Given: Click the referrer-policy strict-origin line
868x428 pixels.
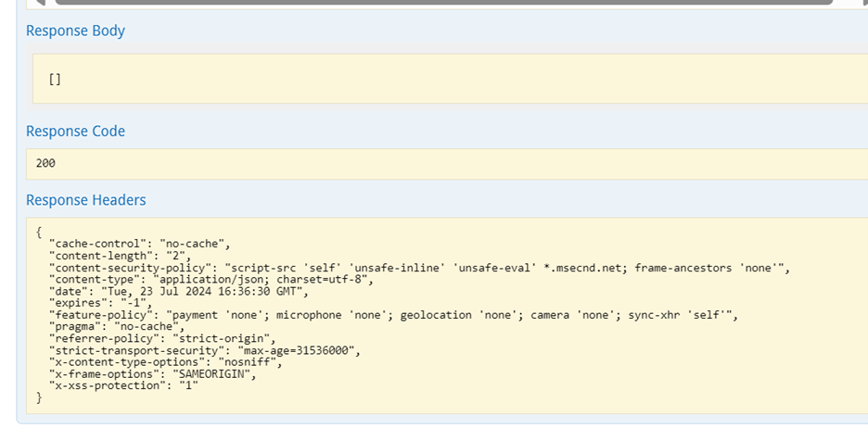Looking at the screenshot, I should (x=162, y=338).
